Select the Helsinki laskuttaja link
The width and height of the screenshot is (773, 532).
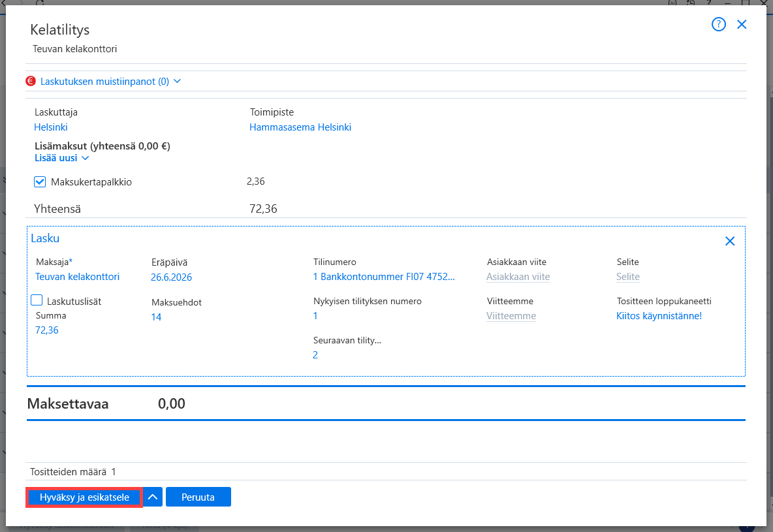51,127
